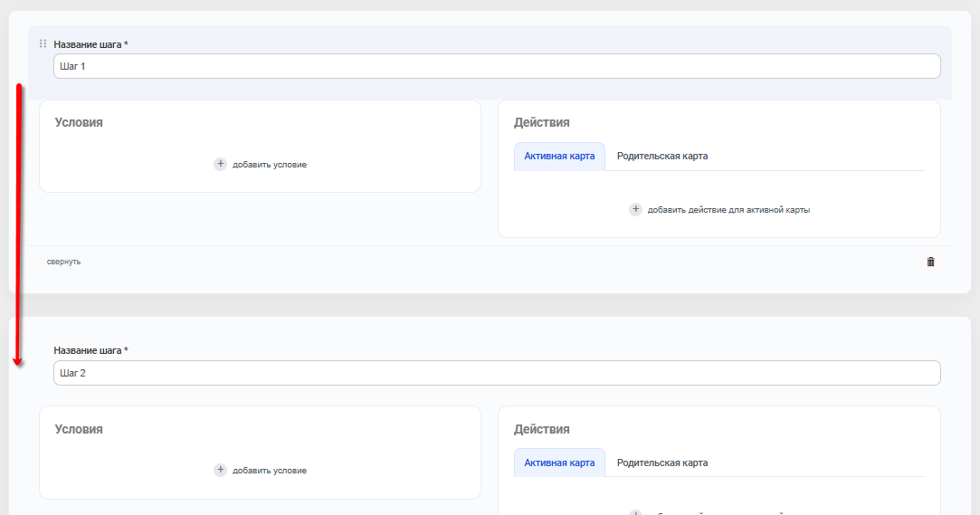Click the 'Название шага' label above Шаг 2
Image resolution: width=980 pixels, height=515 pixels.
[x=90, y=350]
